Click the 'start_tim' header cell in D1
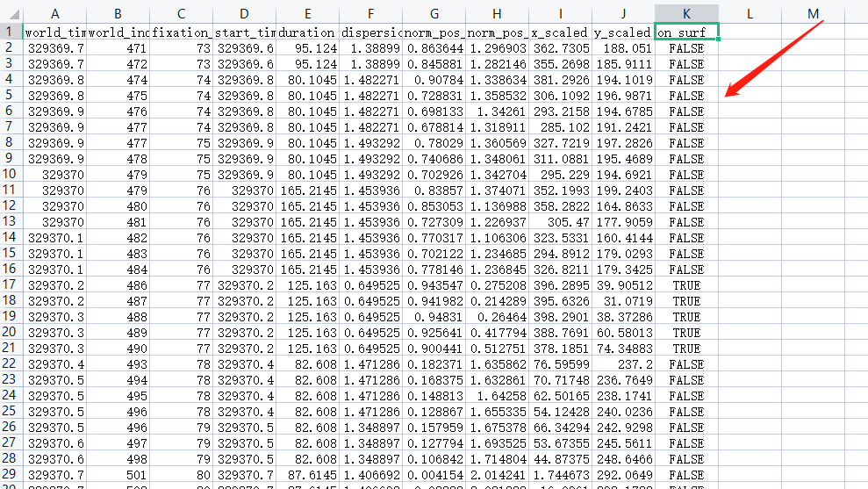 244,32
